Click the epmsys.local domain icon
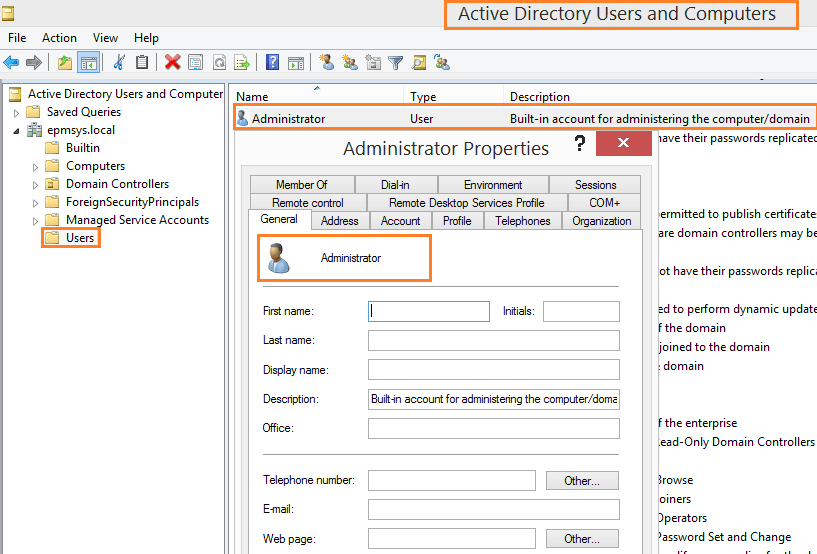 coord(34,130)
